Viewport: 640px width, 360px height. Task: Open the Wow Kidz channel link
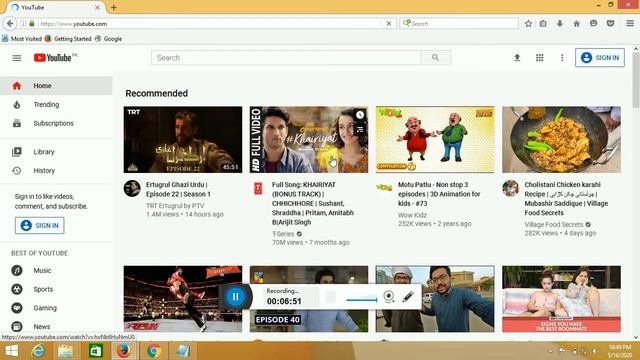(412, 215)
